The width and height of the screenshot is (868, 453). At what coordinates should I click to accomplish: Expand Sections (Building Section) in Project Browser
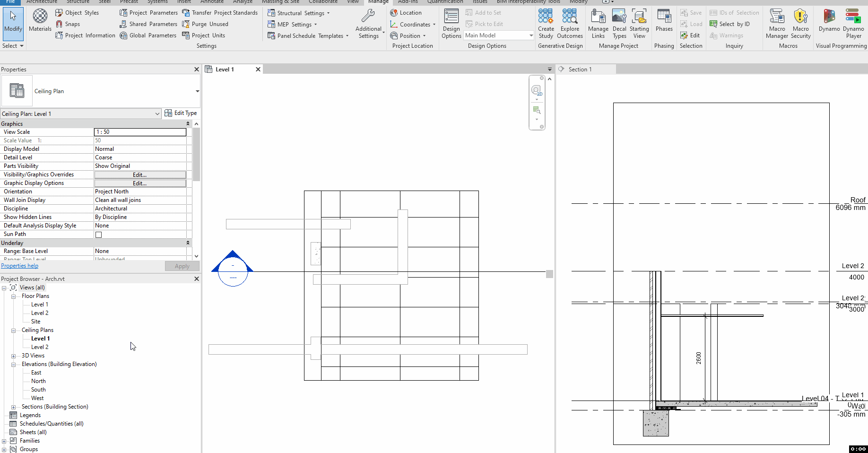(13, 406)
